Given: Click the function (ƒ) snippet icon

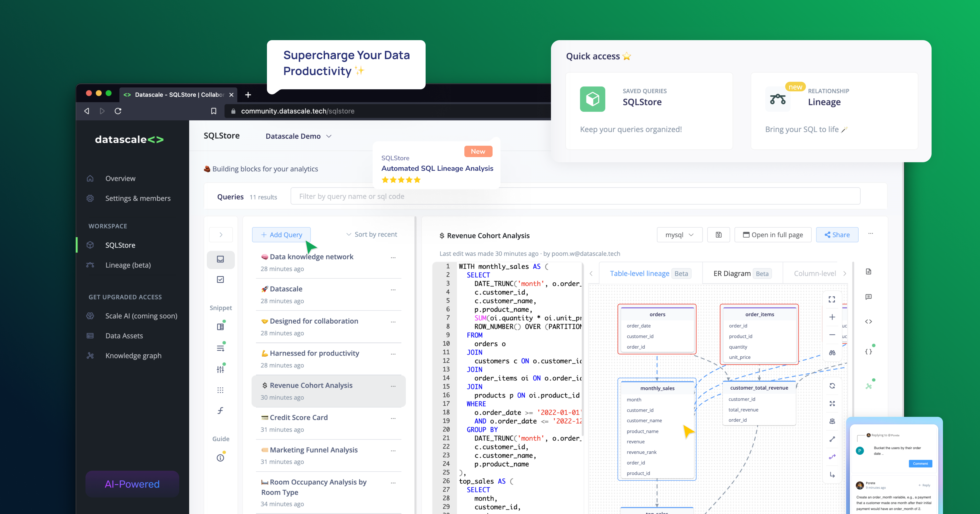Looking at the screenshot, I should coord(220,411).
